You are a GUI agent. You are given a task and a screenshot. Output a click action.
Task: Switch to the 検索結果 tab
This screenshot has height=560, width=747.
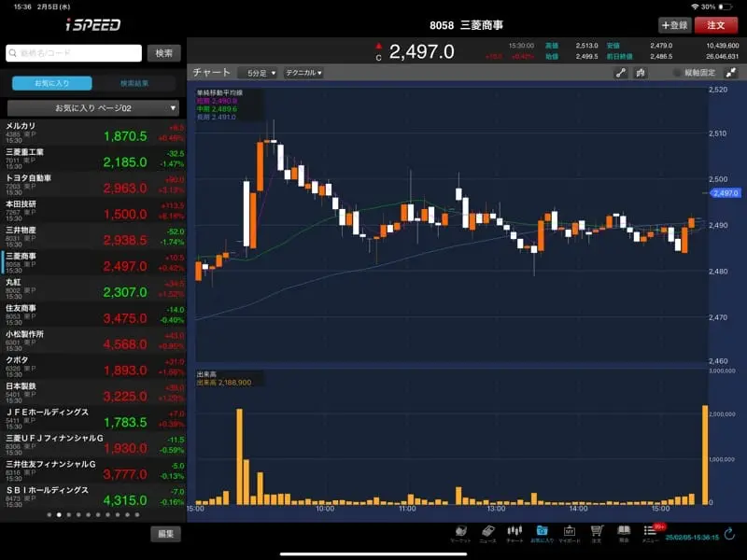point(134,83)
